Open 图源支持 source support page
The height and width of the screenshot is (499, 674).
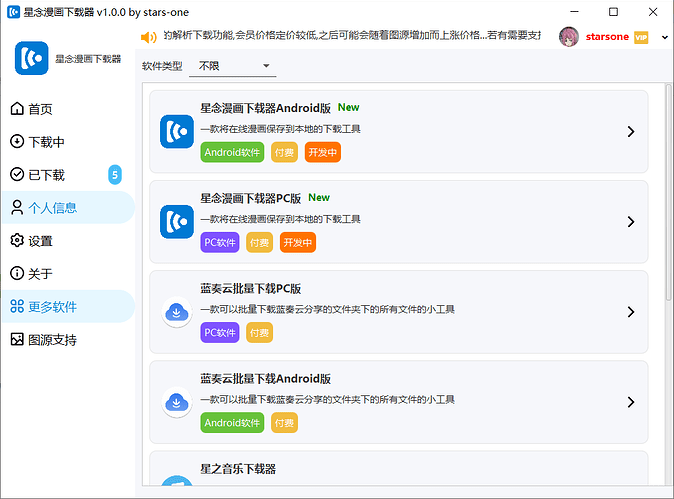[x=68, y=340]
